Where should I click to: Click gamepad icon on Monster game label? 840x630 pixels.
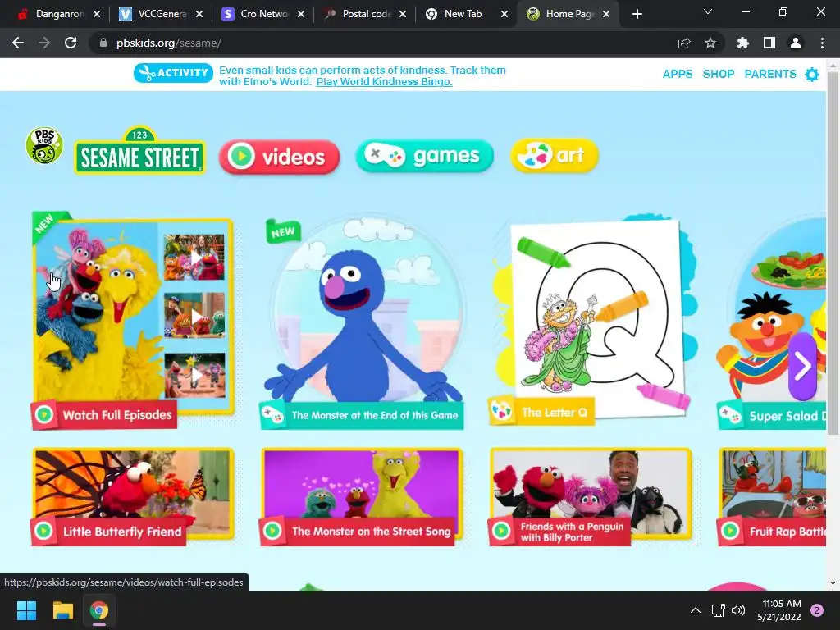272,415
